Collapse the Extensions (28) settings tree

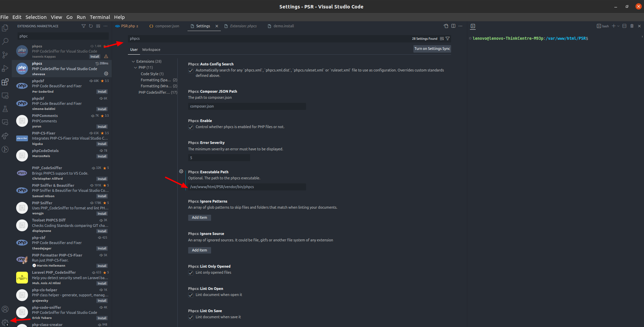point(133,61)
